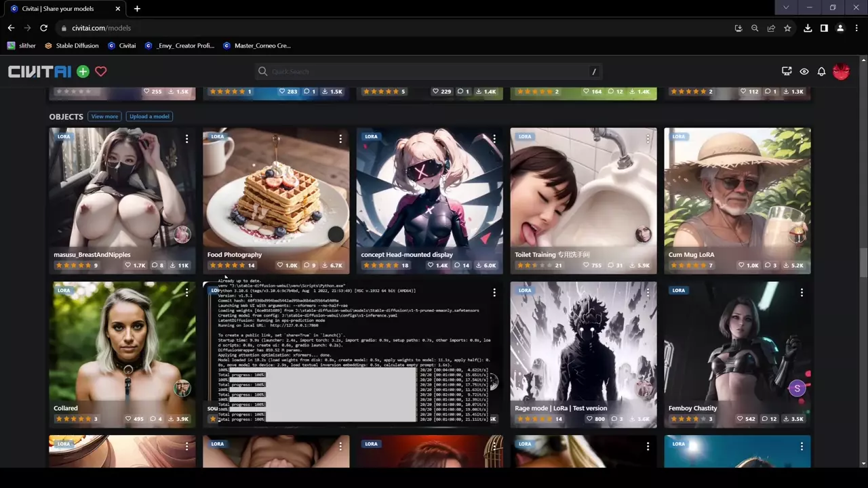Expand the tab search chevron in title bar
Image resolution: width=868 pixels, height=488 pixels.
click(786, 7)
